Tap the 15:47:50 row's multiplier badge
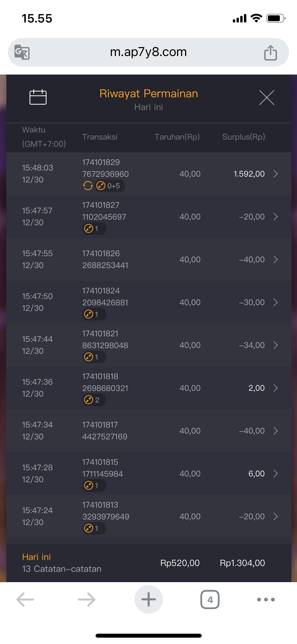The height and width of the screenshot is (644, 297). pyautogui.click(x=94, y=314)
